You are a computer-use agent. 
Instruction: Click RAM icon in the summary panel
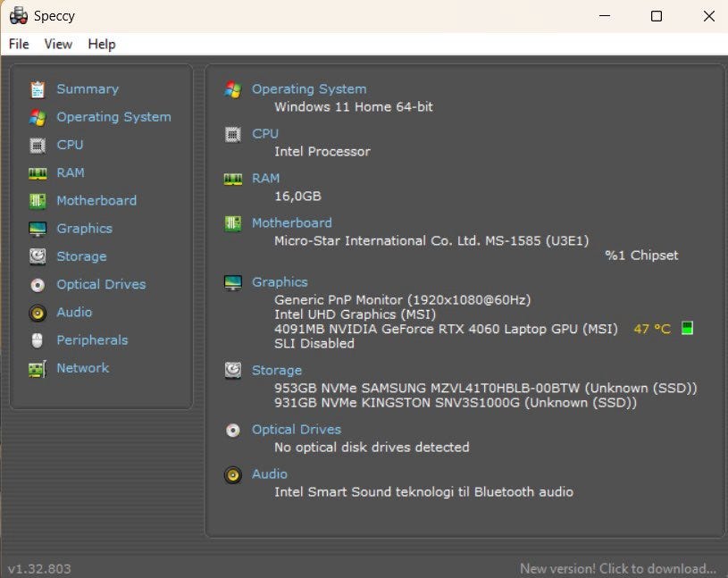click(x=233, y=180)
